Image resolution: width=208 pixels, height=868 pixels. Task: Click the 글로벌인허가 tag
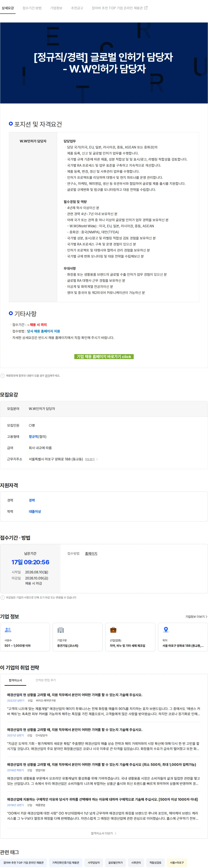[x=115, y=863]
